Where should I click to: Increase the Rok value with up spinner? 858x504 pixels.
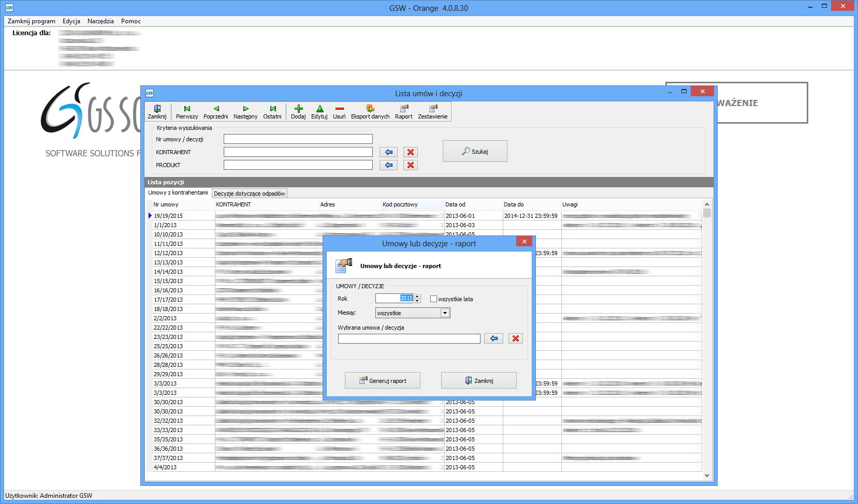pyautogui.click(x=417, y=296)
